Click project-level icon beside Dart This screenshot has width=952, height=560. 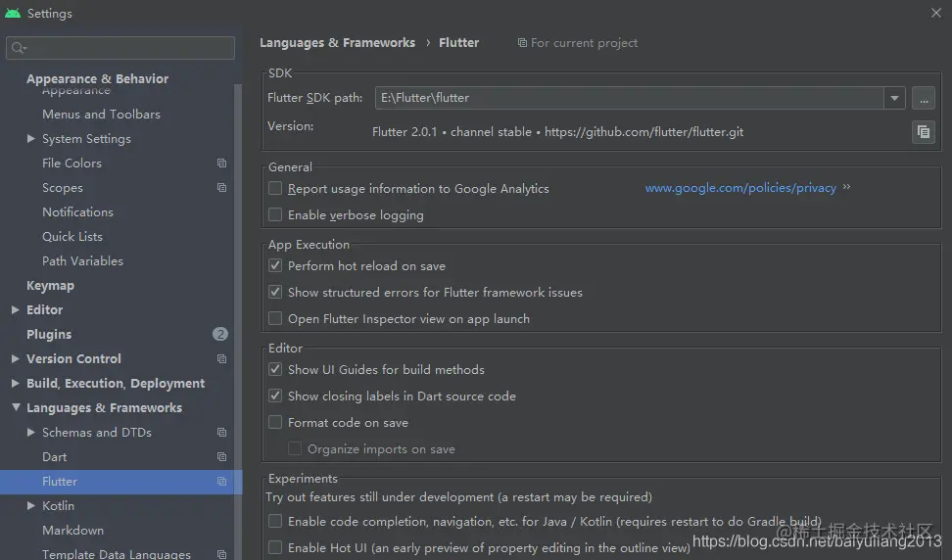(x=221, y=456)
